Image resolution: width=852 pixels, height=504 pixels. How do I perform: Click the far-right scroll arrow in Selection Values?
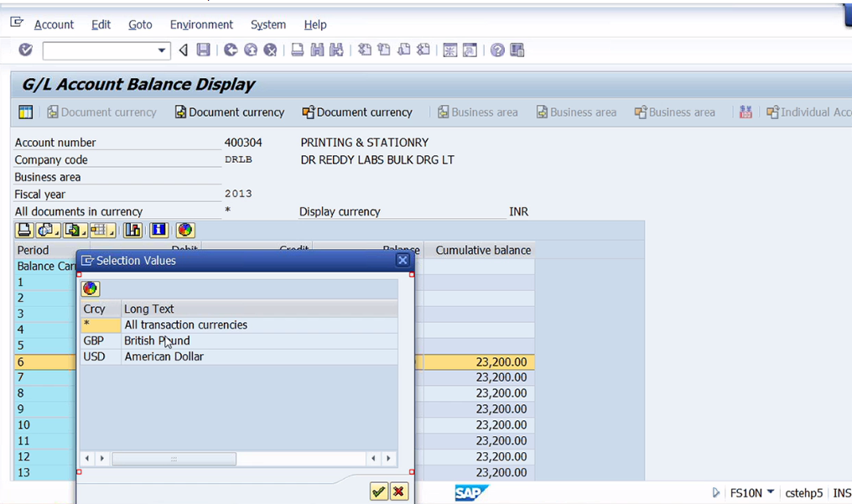click(x=388, y=459)
